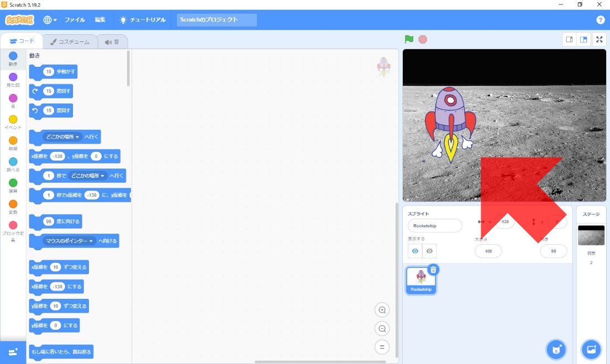Switch to the 音 sound tab
Image resolution: width=610 pixels, height=364 pixels.
[x=112, y=41]
